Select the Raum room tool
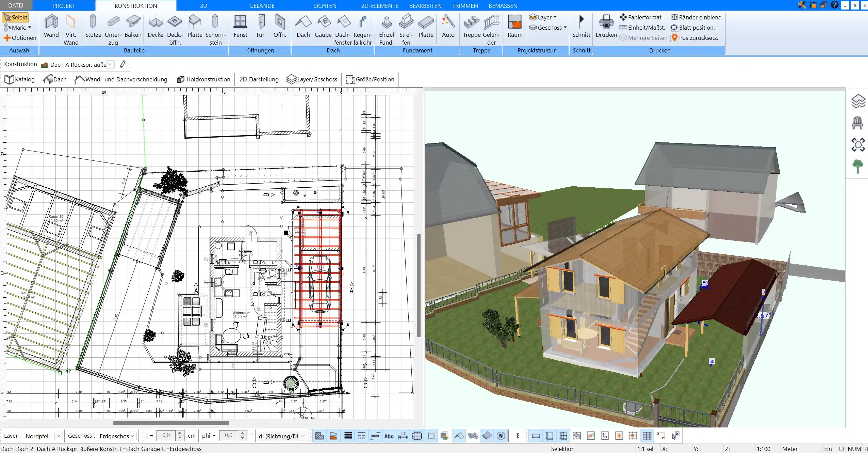 (515, 26)
